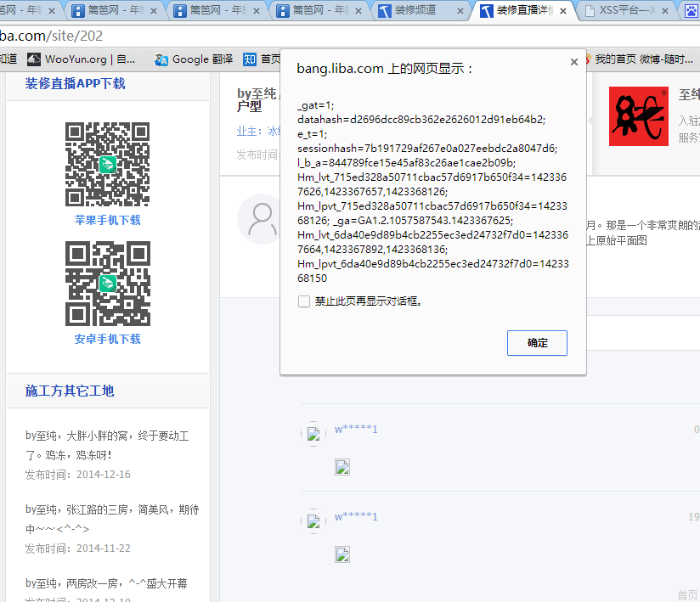Screen dimensions: 700x602
Task: Click the Baidu paw tab icon
Action: pos(692,11)
